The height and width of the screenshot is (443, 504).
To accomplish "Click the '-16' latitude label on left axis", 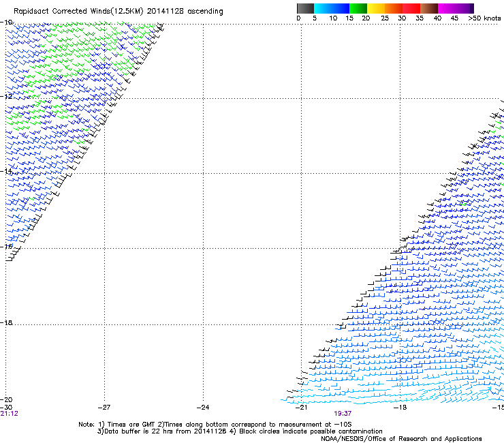I will [x=6, y=247].
